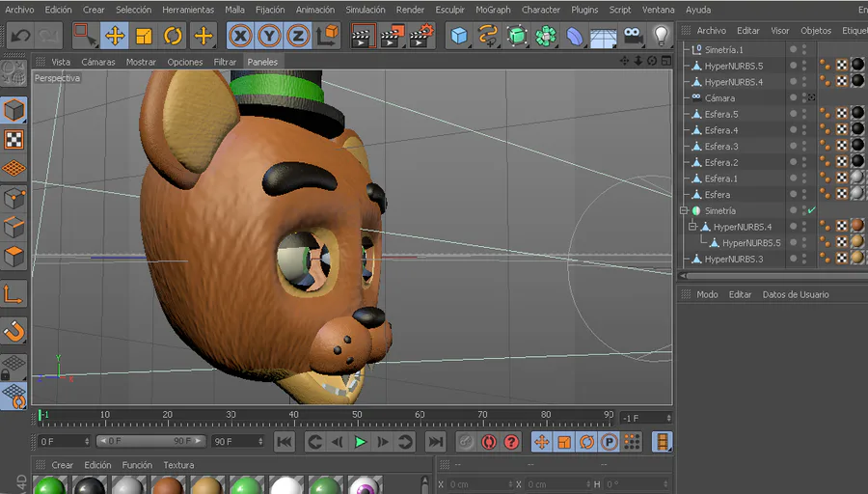Open Objetos menu in object manager
868x494 pixels.
pos(816,31)
